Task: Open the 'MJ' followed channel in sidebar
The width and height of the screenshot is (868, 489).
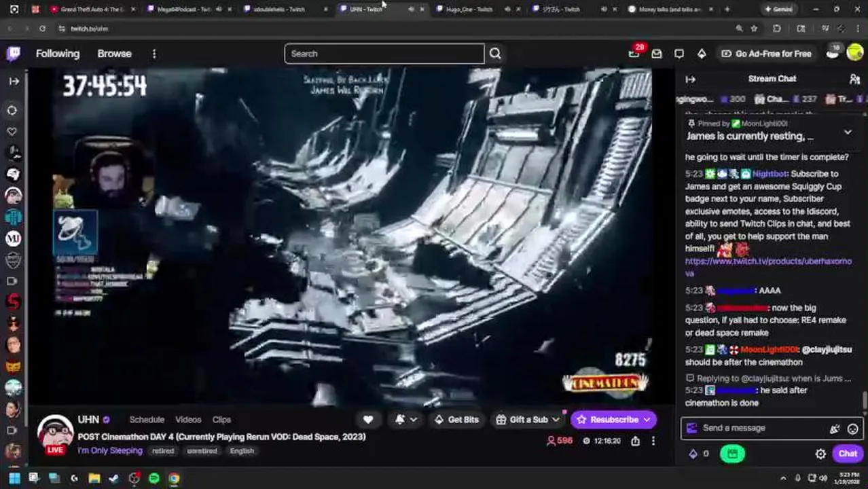Action: 13,238
